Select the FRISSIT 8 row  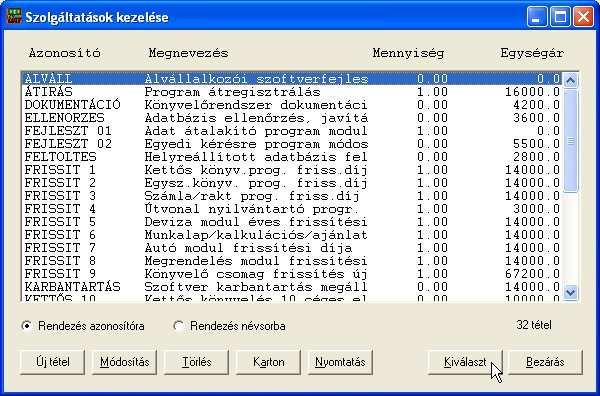click(292, 261)
